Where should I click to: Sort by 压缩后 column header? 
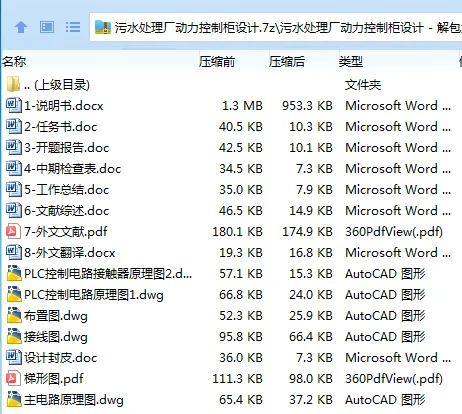[x=287, y=61]
